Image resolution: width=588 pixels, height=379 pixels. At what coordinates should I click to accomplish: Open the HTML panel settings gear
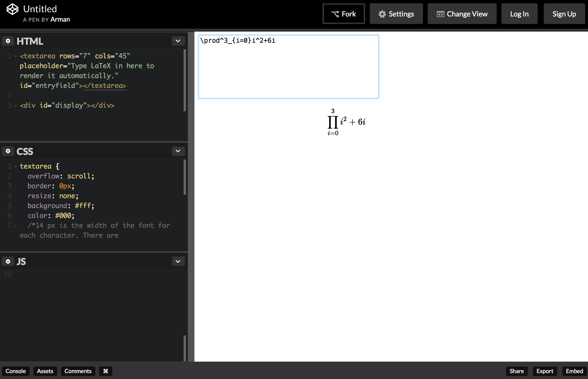8,41
